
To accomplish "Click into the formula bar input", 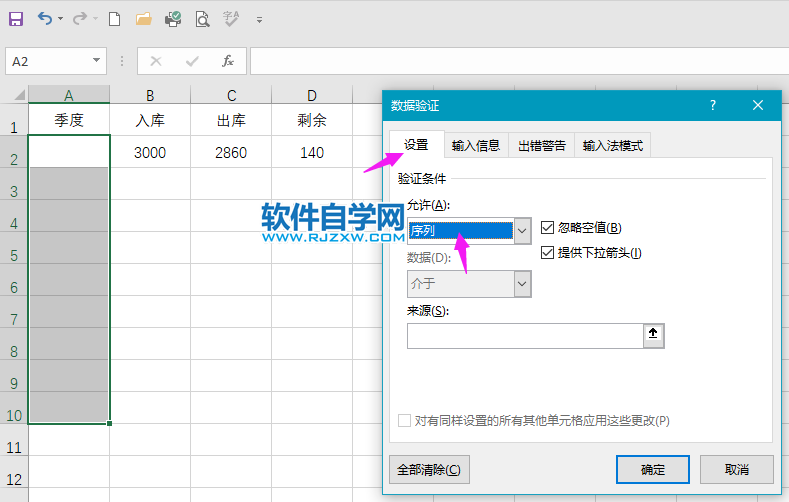I will 519,61.
